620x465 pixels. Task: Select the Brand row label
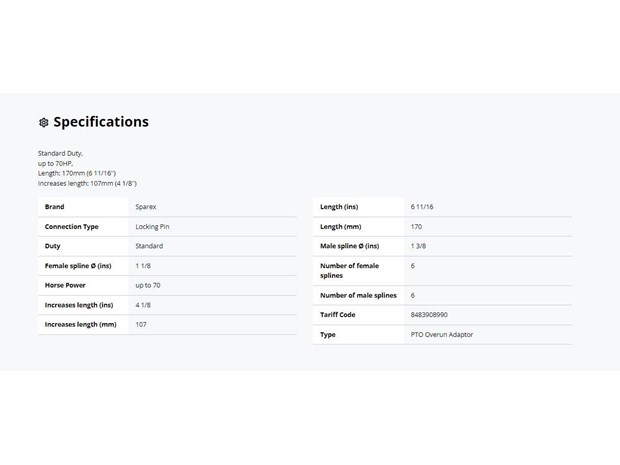click(x=55, y=207)
